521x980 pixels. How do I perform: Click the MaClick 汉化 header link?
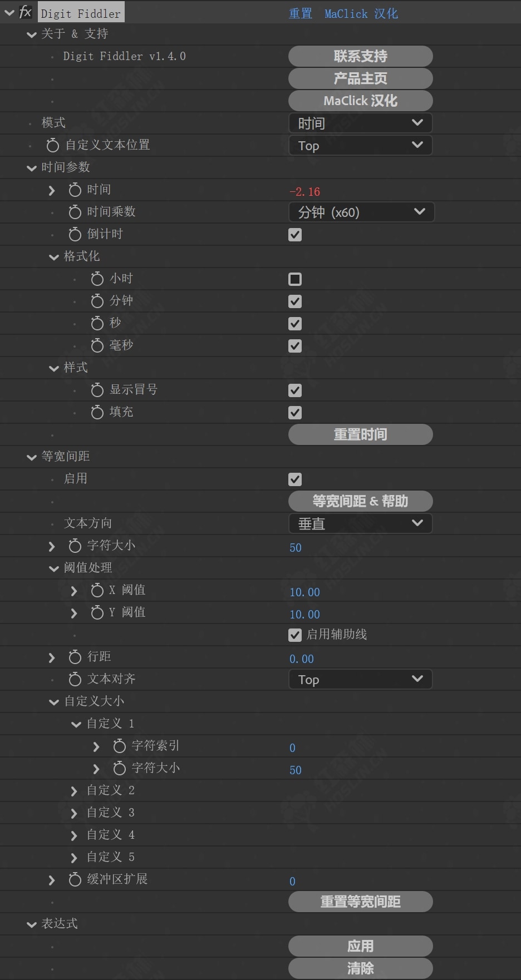coord(361,13)
